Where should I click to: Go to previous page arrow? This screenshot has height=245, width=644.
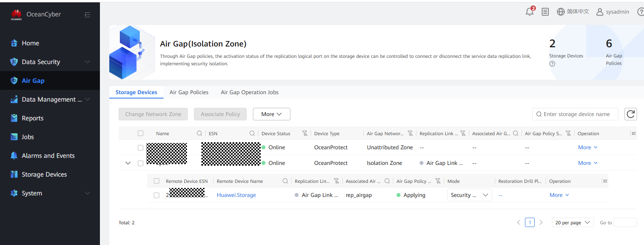(519, 222)
